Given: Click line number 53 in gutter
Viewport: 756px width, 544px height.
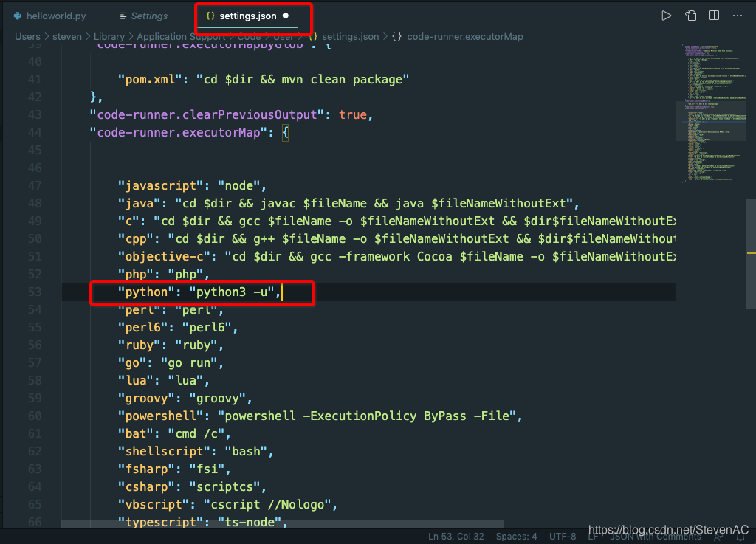Looking at the screenshot, I should pos(34,292).
